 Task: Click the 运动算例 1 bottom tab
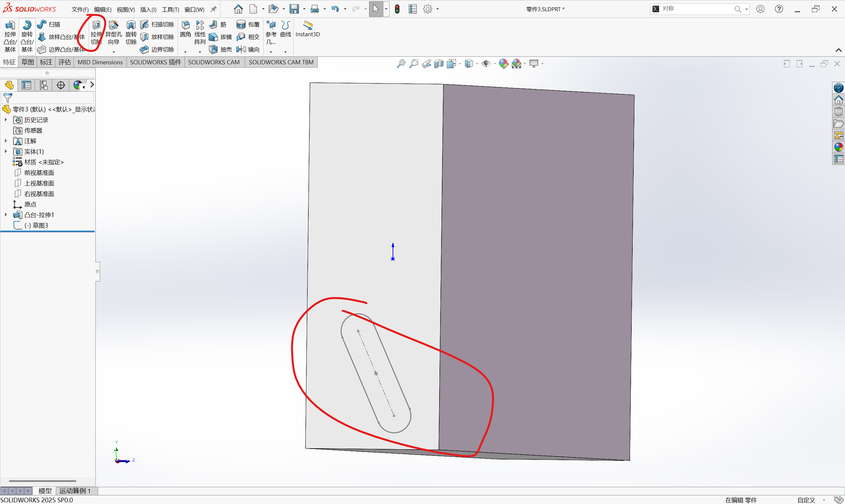point(75,491)
